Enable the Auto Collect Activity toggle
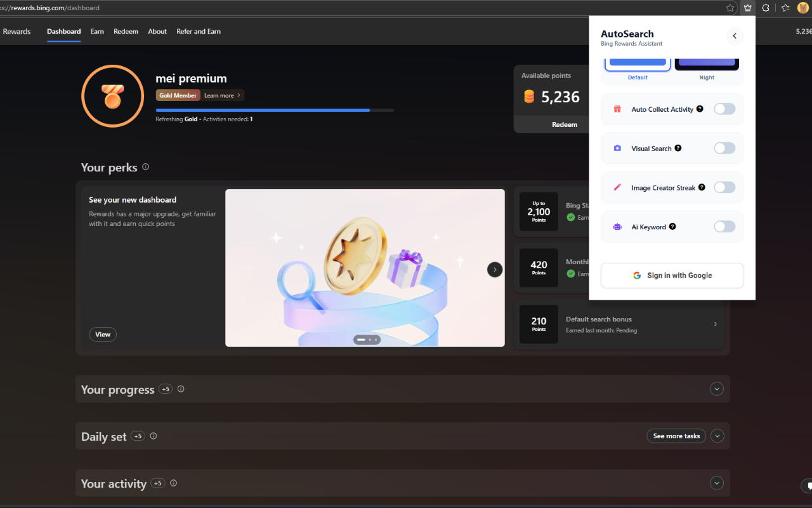This screenshot has width=812, height=508. point(724,109)
